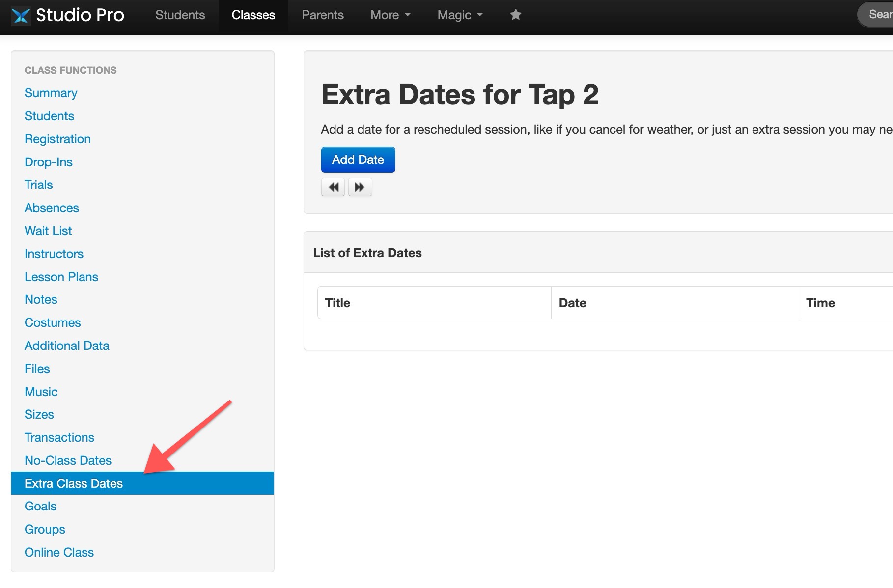The image size is (893, 588).
Task: Open the Costumes link
Action: (x=53, y=322)
